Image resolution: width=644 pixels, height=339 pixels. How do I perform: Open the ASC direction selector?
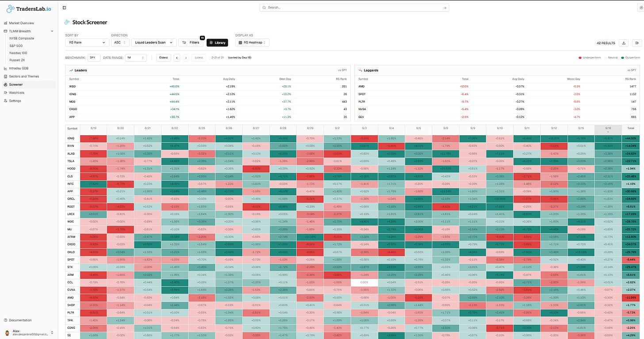(120, 42)
